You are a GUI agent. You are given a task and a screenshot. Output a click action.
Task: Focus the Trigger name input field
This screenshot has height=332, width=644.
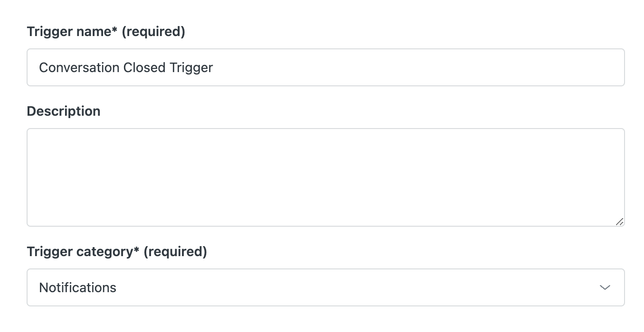coord(325,67)
